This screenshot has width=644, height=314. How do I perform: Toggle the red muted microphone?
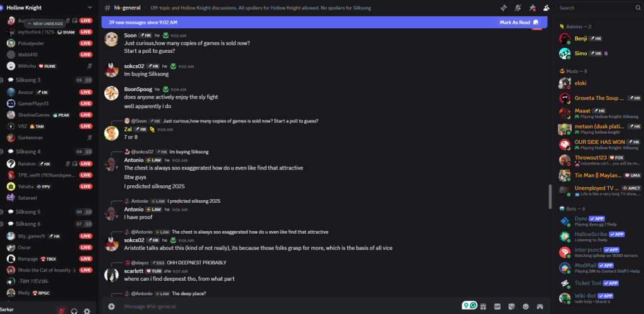pyautogui.click(x=61, y=310)
